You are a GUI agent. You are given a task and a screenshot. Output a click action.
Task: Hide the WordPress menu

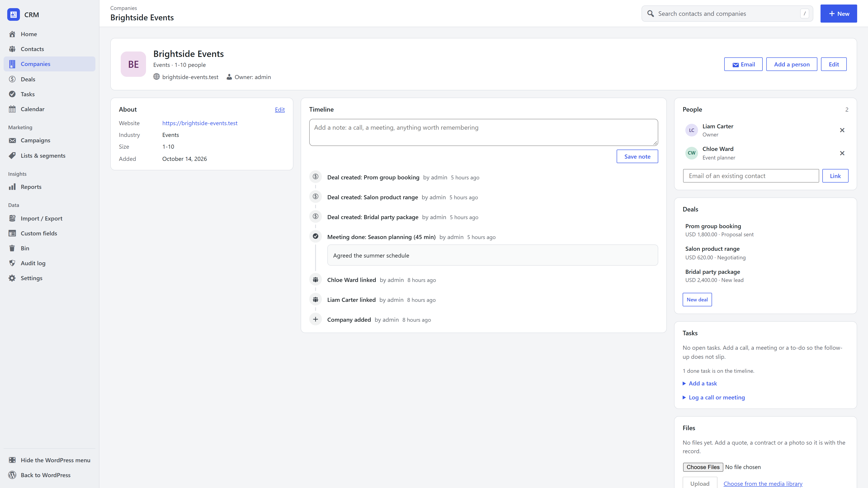[50, 460]
